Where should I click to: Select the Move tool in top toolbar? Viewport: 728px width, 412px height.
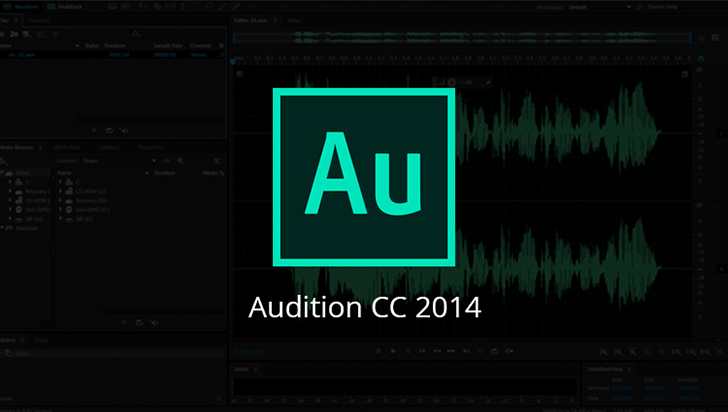pyautogui.click(x=143, y=7)
